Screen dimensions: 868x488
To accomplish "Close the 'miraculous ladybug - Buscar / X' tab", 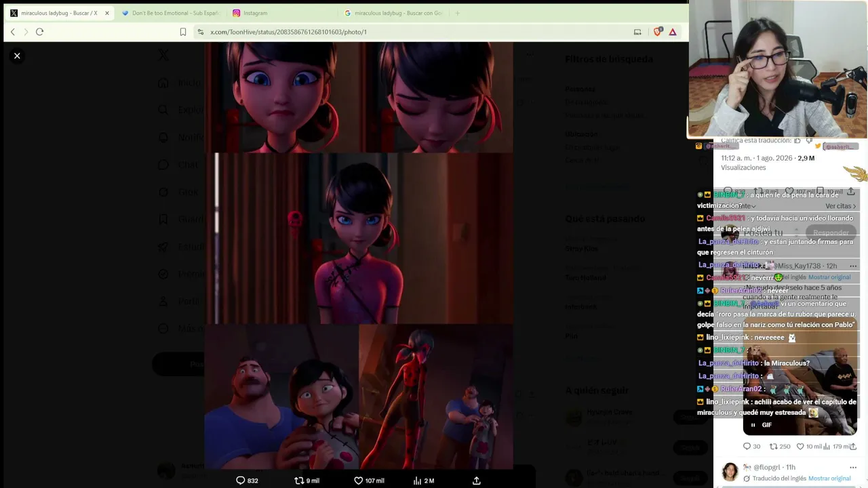I will 106,13.
